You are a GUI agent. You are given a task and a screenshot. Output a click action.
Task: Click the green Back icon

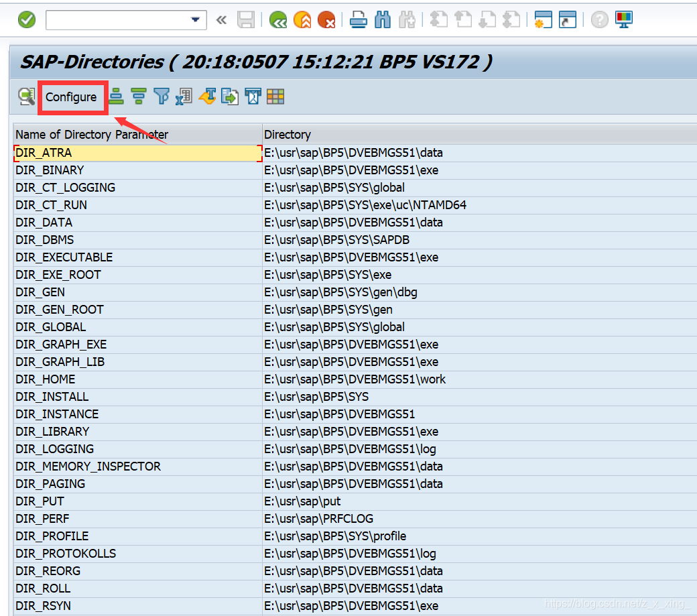278,20
